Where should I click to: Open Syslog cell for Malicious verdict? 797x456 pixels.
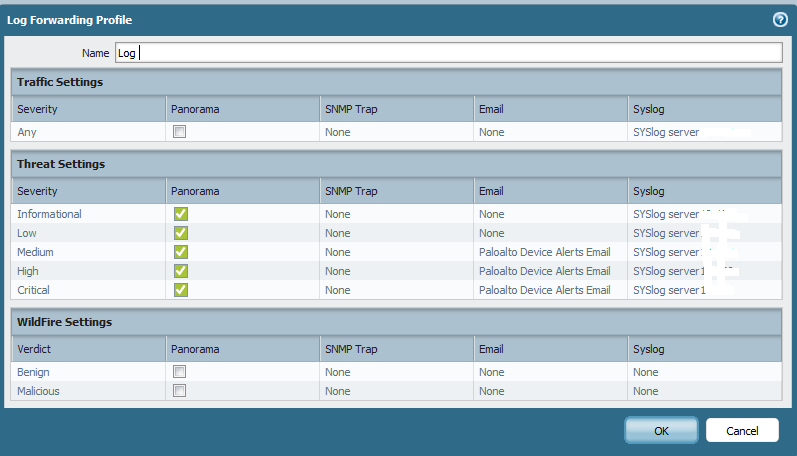coord(704,391)
